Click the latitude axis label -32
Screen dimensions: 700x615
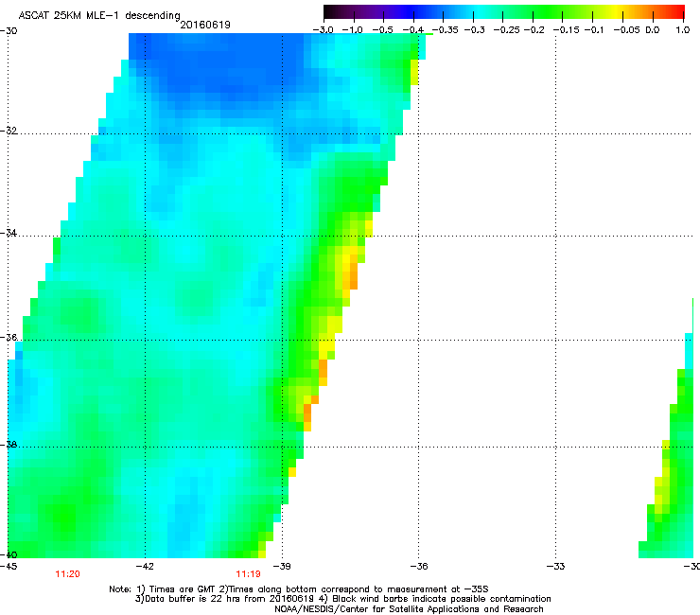click(x=9, y=131)
